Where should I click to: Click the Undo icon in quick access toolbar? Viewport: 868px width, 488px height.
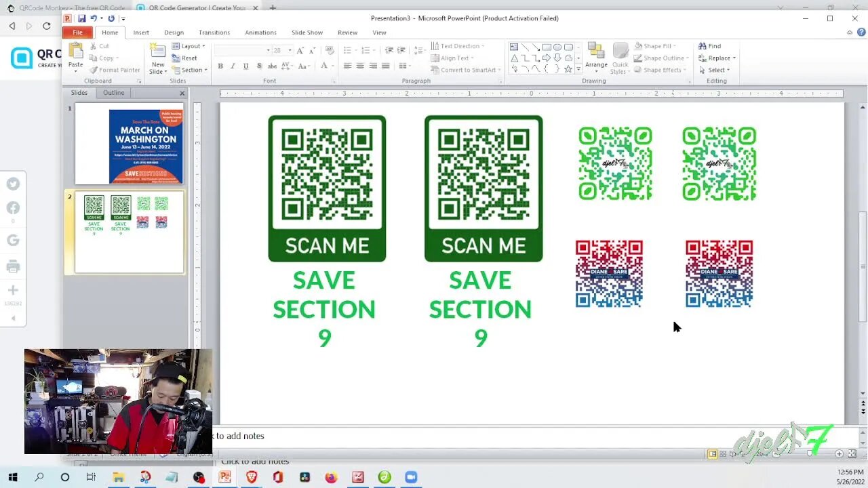tap(94, 18)
